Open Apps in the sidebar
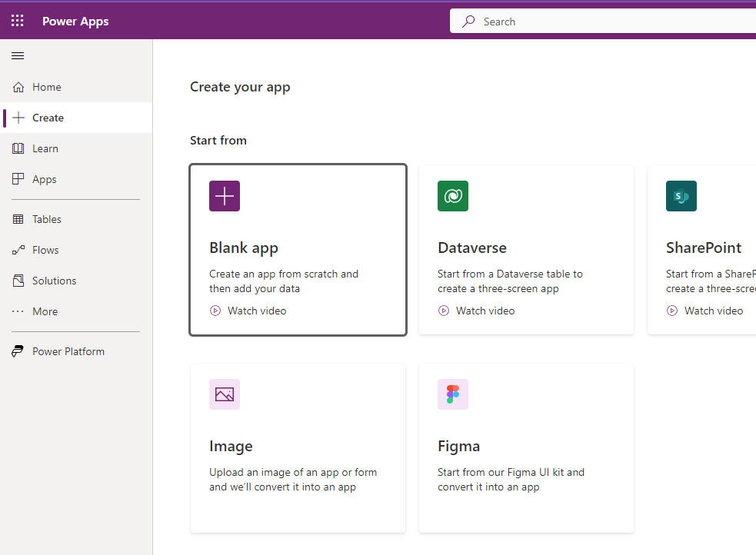Screen dimensions: 756x555 pos(76,179)
